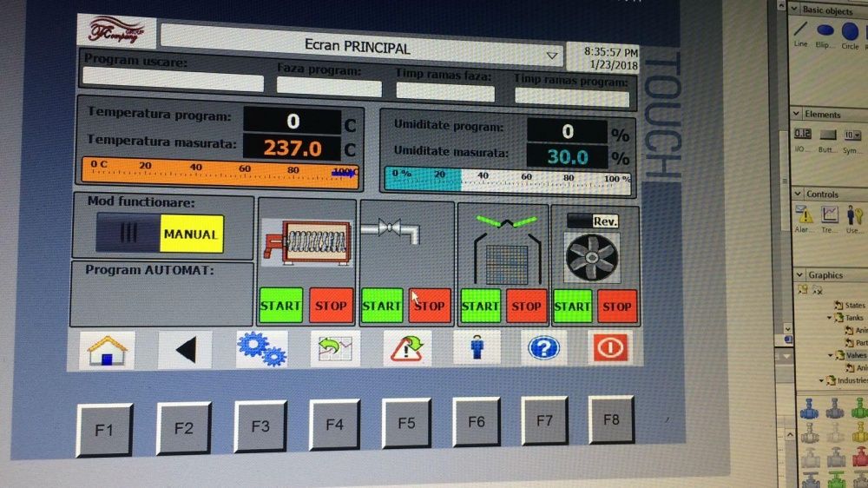
Task: Click the F1 function key
Action: point(104,430)
